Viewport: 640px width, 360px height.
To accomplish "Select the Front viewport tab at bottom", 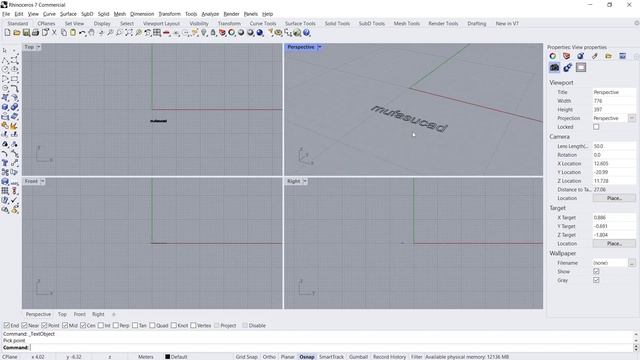I will (x=80, y=314).
